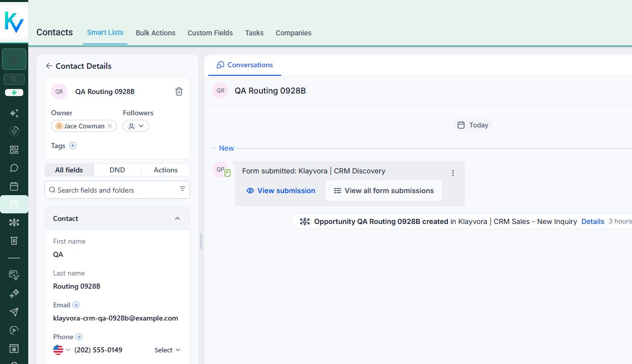Open the dashboard grid icon in sidebar
This screenshot has width=632, height=364.
pos(14,150)
